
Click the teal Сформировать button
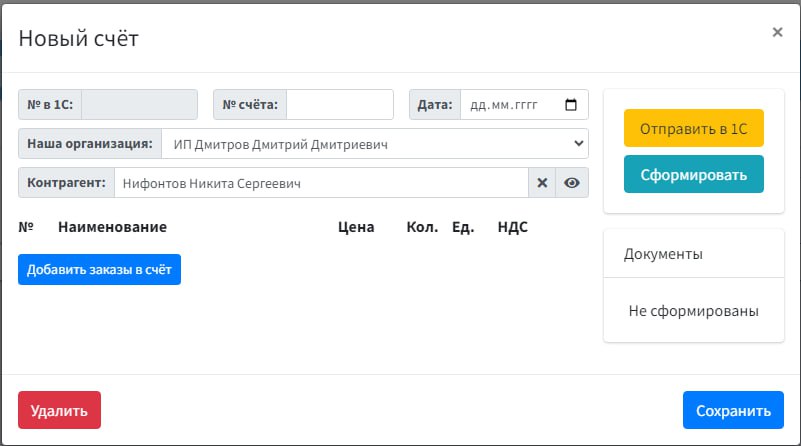point(694,174)
